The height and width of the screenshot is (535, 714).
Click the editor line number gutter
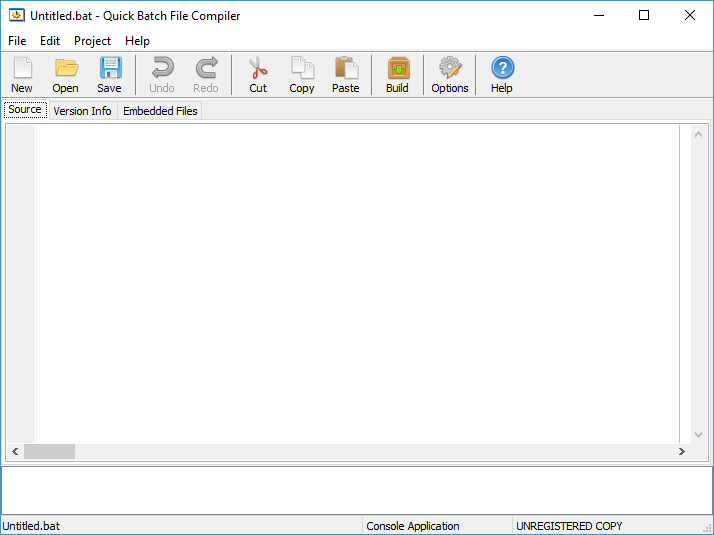(21, 283)
